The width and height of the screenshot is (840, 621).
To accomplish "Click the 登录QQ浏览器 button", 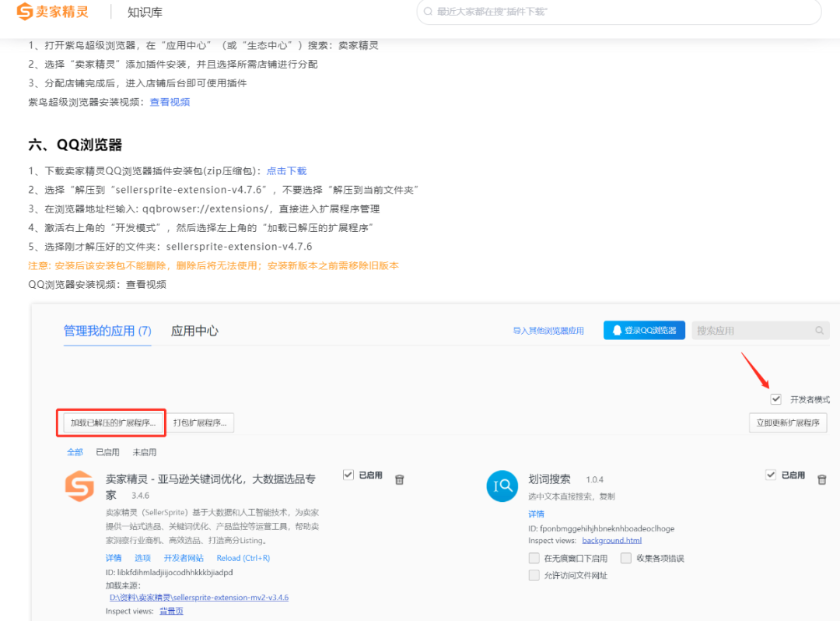I will [x=644, y=330].
